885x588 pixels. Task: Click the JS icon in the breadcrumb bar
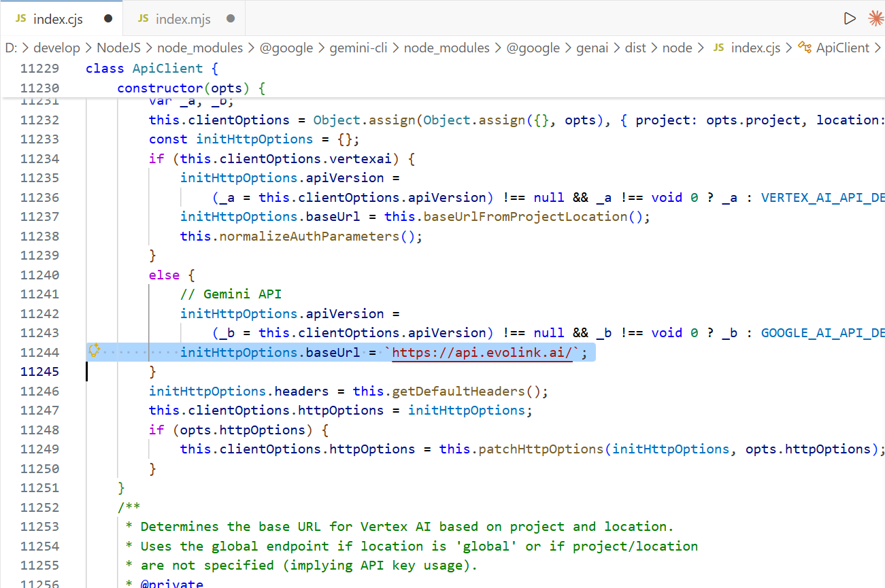coord(721,48)
